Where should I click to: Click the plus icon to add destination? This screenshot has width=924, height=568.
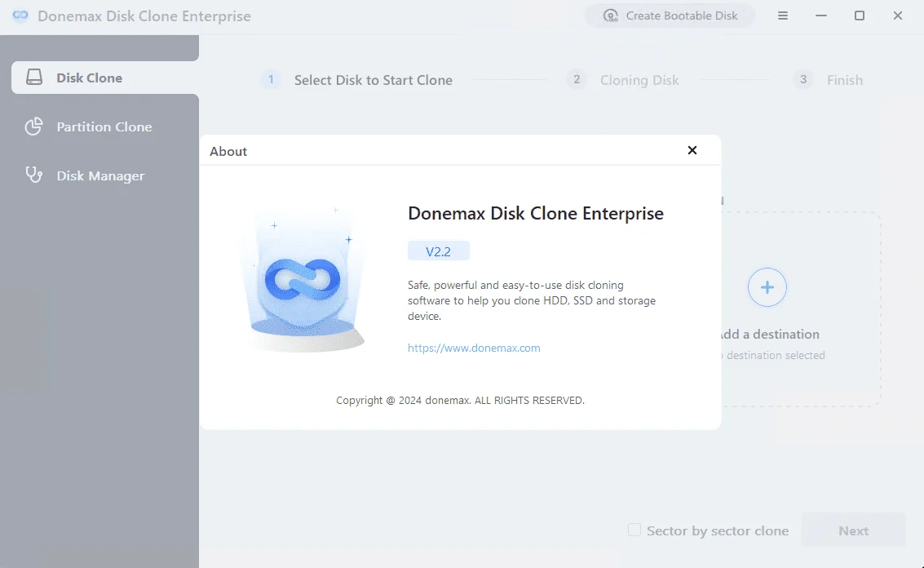click(x=767, y=287)
